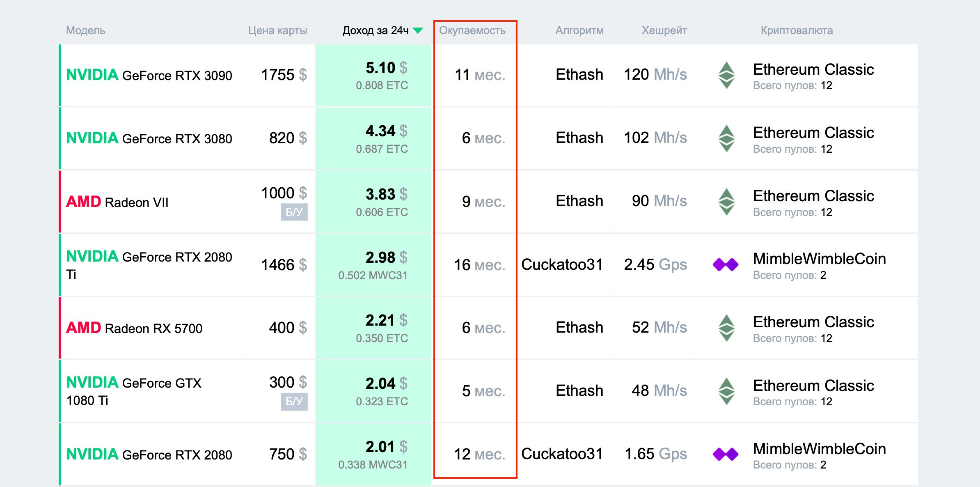The width and height of the screenshot is (980, 487).
Task: Sort table by Цена карты column
Action: 277,30
